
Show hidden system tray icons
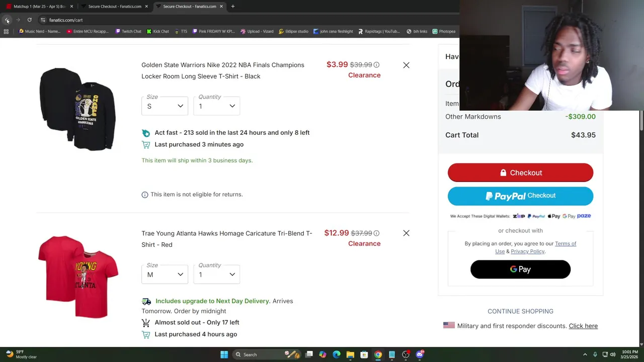click(x=585, y=354)
